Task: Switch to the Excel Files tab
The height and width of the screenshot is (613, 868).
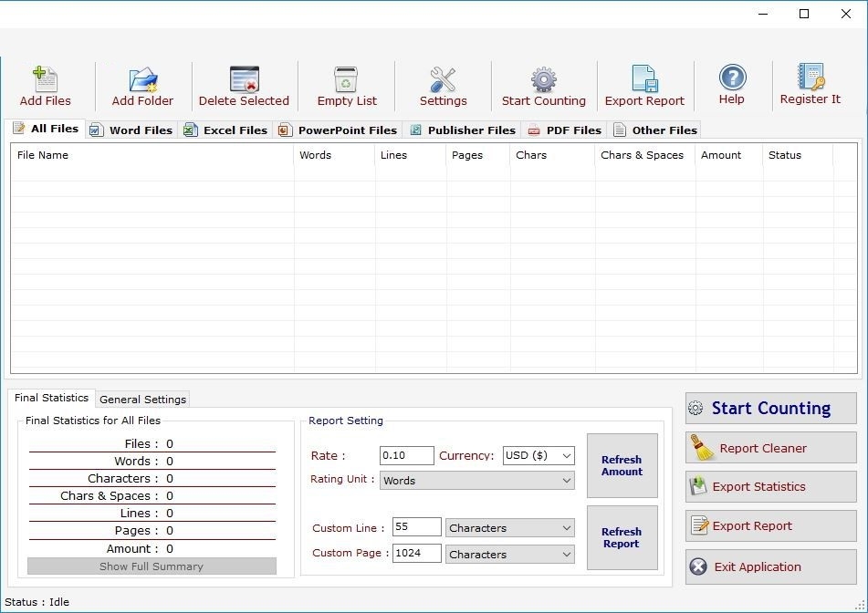Action: click(x=225, y=130)
